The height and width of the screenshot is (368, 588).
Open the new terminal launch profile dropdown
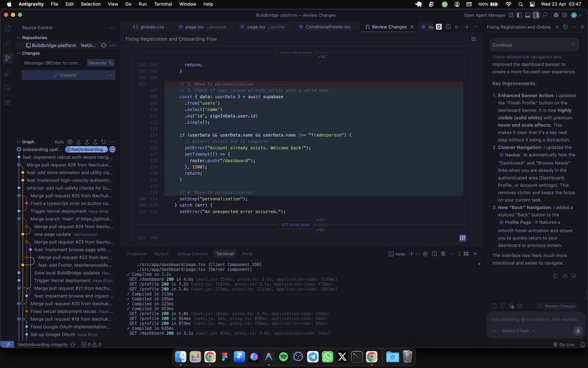[x=417, y=254]
